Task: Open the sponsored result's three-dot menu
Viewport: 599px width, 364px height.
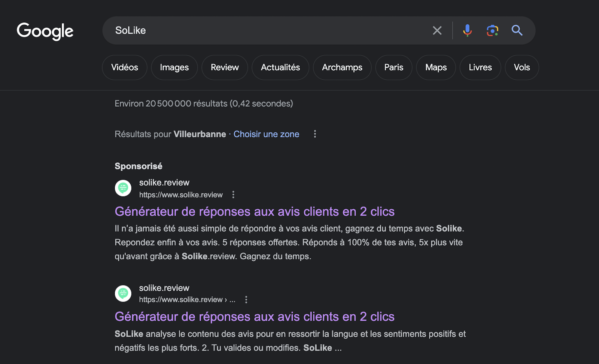Action: coord(233,195)
